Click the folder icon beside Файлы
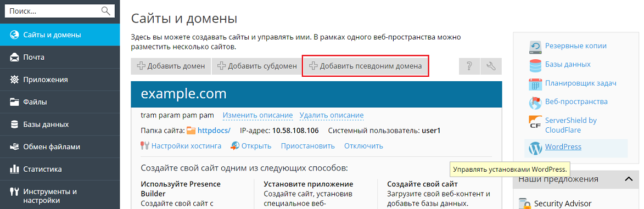The width and height of the screenshot is (644, 209). tap(14, 102)
